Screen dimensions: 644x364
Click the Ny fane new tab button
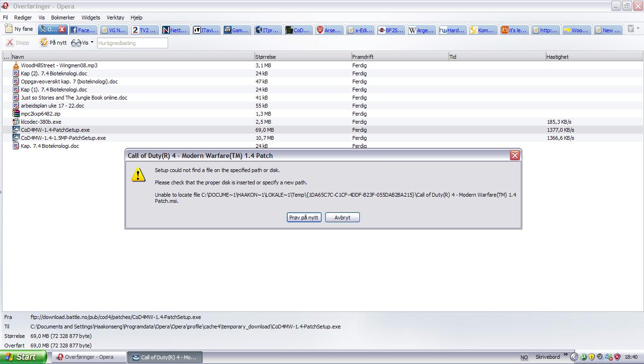pyautogui.click(x=19, y=29)
